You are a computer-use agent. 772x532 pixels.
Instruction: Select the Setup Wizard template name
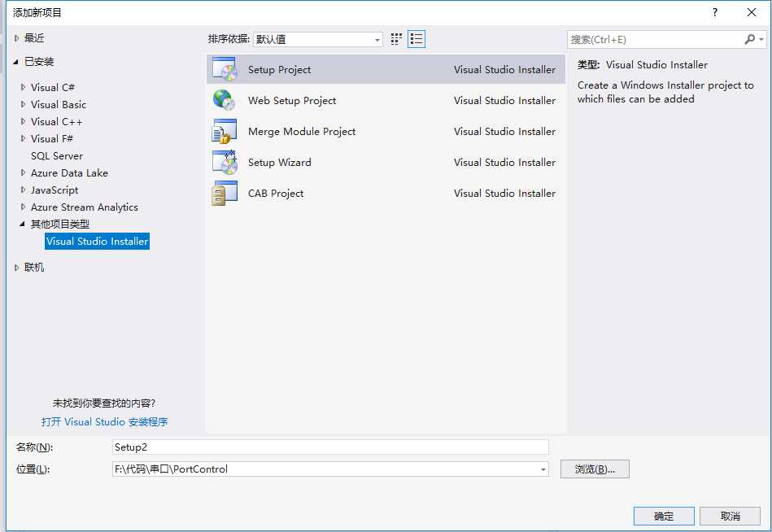[x=280, y=163]
